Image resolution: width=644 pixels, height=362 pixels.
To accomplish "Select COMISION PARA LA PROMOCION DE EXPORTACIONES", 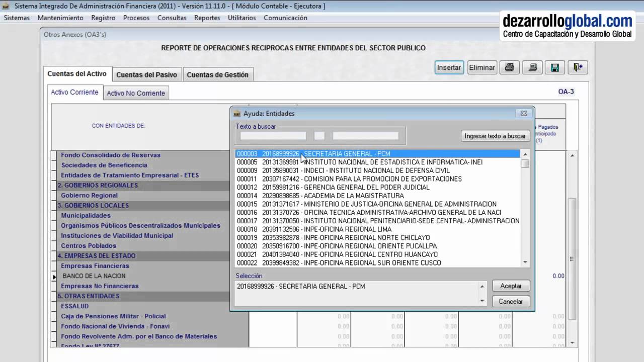I will click(377, 179).
